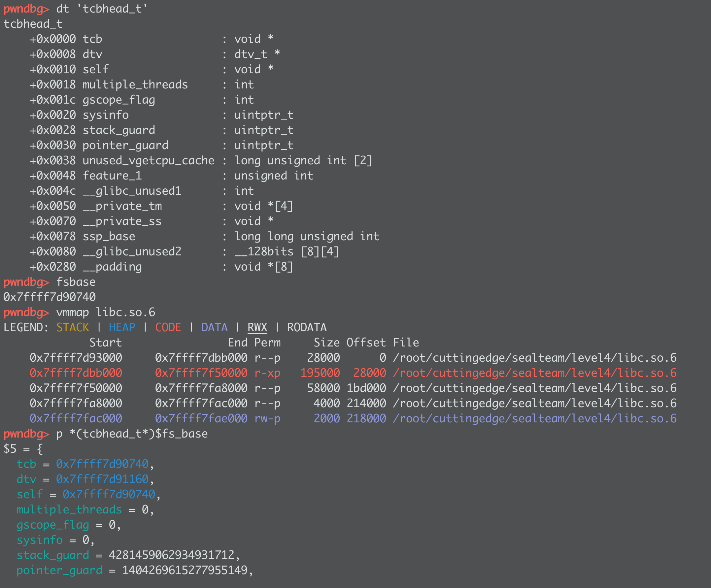Click the 'dt 'tcbhead_t'' command text

point(102,9)
